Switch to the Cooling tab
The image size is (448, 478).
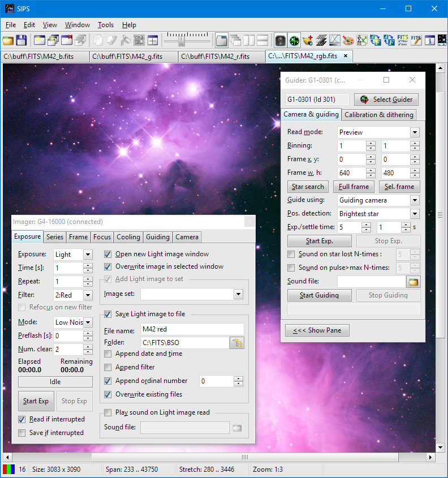(x=128, y=237)
